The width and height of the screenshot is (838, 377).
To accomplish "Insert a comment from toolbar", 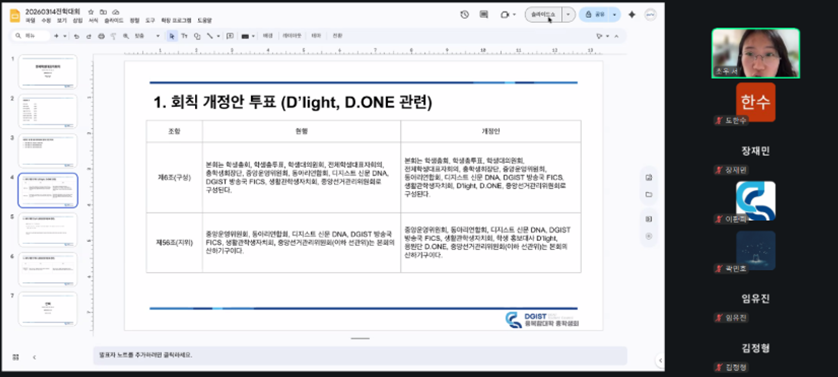I will pos(230,36).
